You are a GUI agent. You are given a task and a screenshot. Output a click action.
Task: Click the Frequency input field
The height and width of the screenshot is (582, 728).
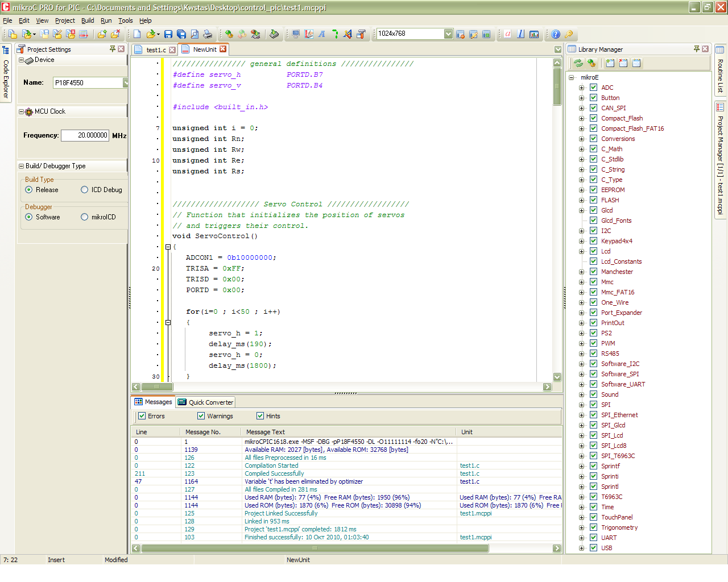click(x=85, y=135)
